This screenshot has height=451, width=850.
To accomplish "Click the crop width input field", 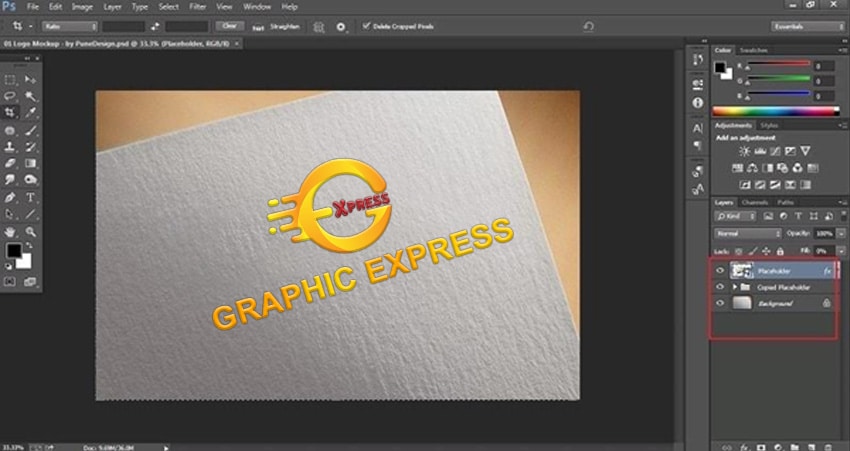I will [125, 26].
